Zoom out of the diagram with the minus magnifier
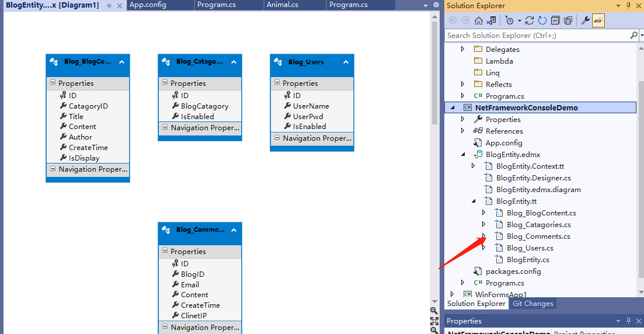 coord(434,330)
